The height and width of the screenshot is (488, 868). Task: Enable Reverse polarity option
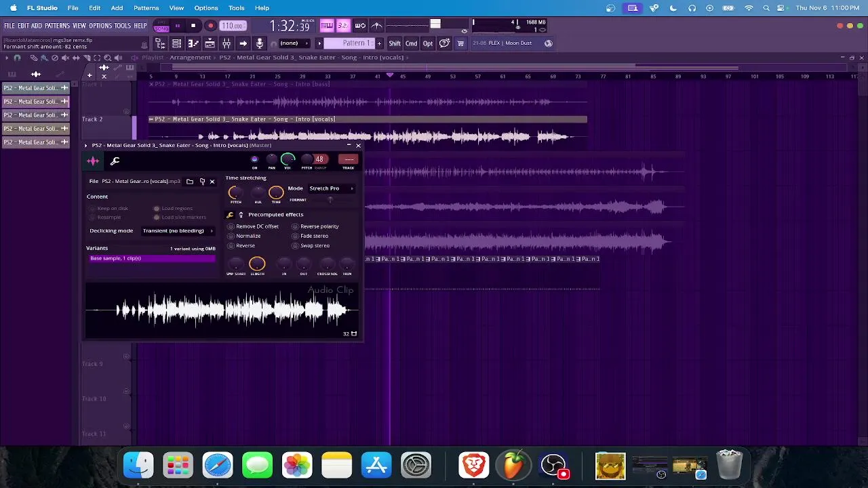(315, 226)
